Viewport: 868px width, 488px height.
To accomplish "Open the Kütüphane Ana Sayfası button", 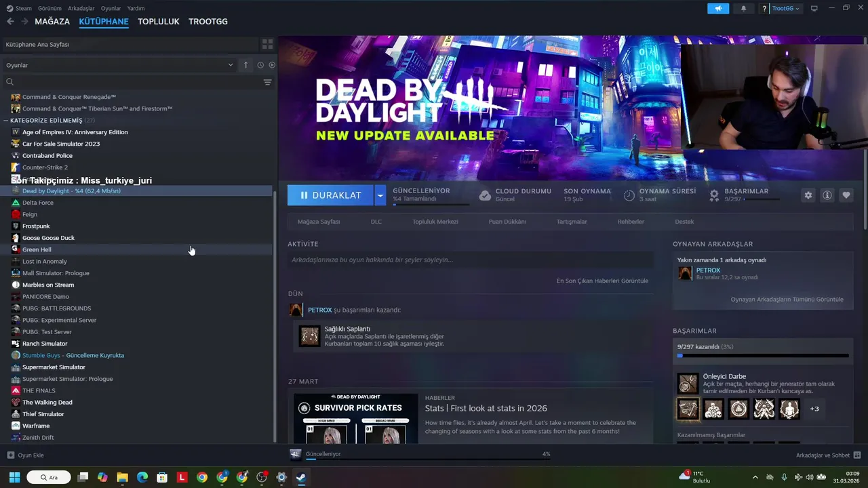I will [x=129, y=44].
